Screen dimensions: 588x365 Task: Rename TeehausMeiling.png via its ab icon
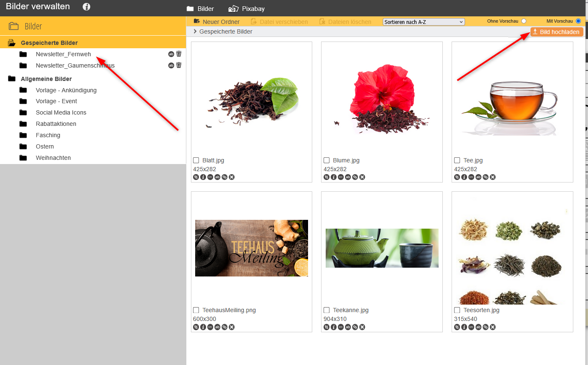(x=217, y=327)
